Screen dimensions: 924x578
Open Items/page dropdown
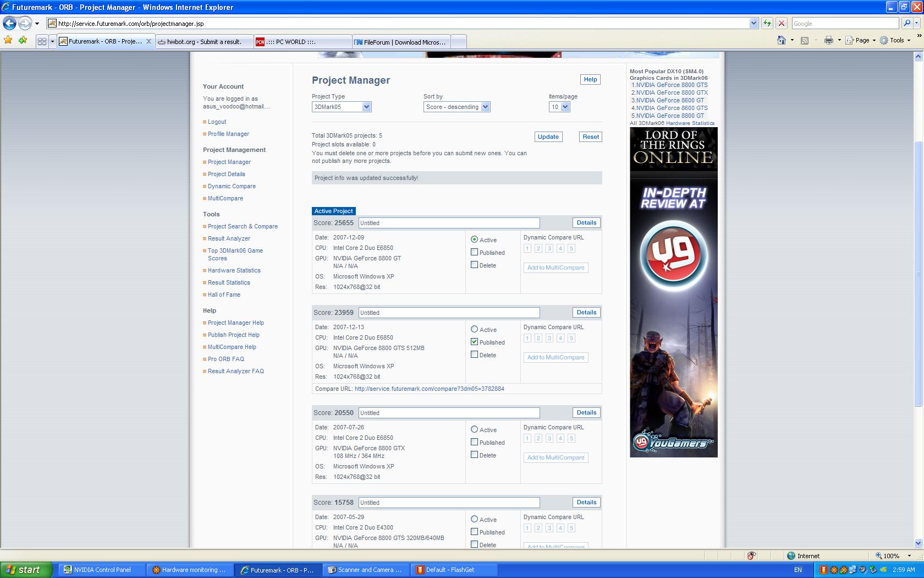tap(559, 107)
